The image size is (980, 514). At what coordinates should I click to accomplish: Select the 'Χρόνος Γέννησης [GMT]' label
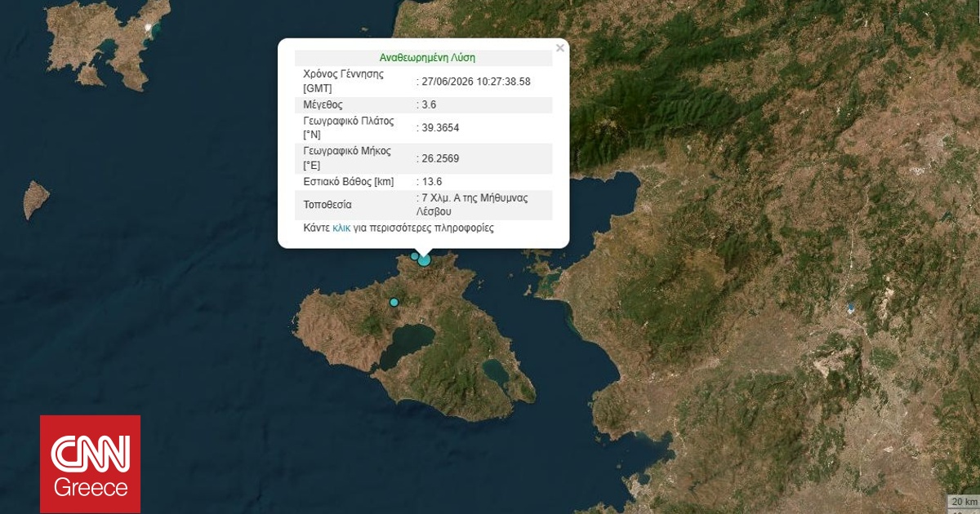coord(343,81)
